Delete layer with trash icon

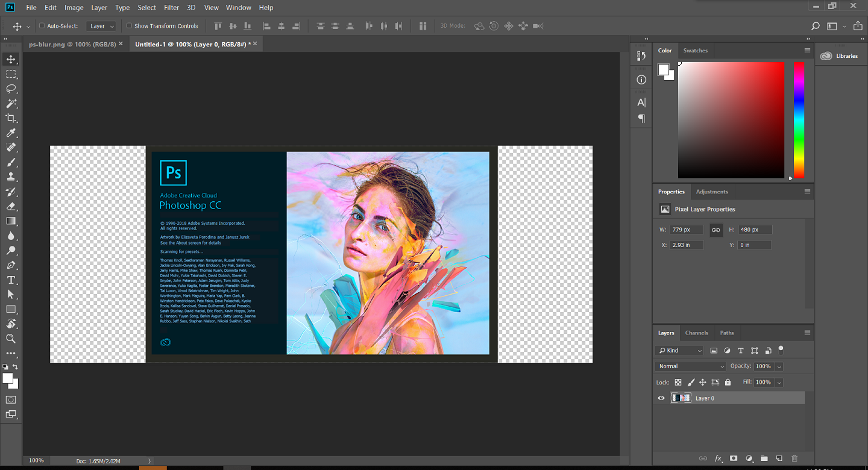[x=794, y=459]
